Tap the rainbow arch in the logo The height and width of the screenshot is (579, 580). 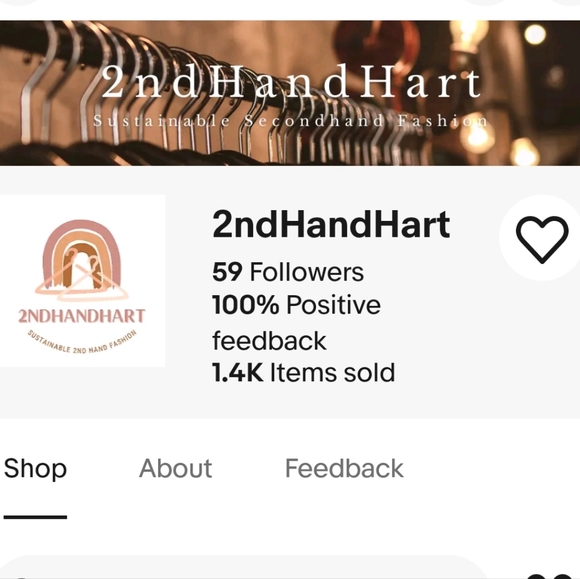[81, 253]
